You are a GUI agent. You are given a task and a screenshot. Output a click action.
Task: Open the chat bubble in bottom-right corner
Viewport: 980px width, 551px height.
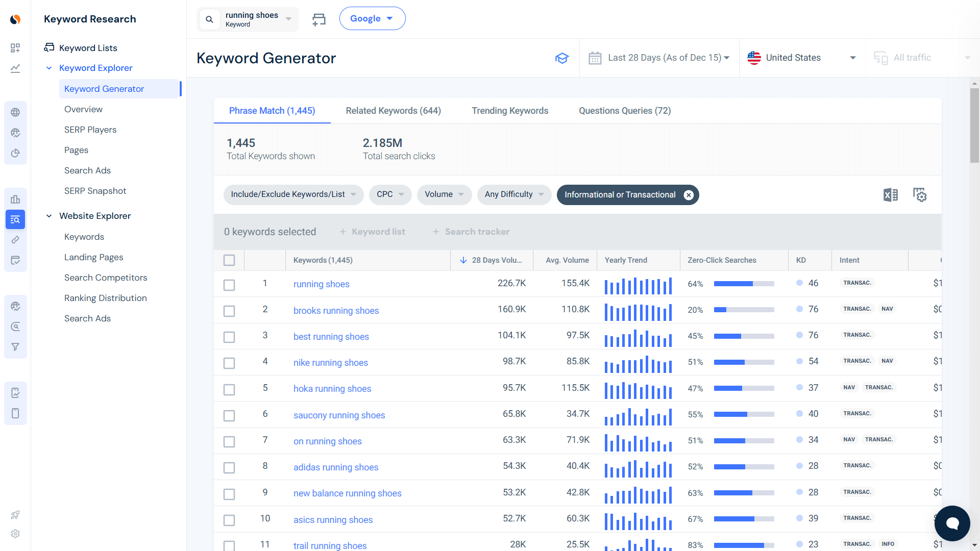(x=951, y=523)
